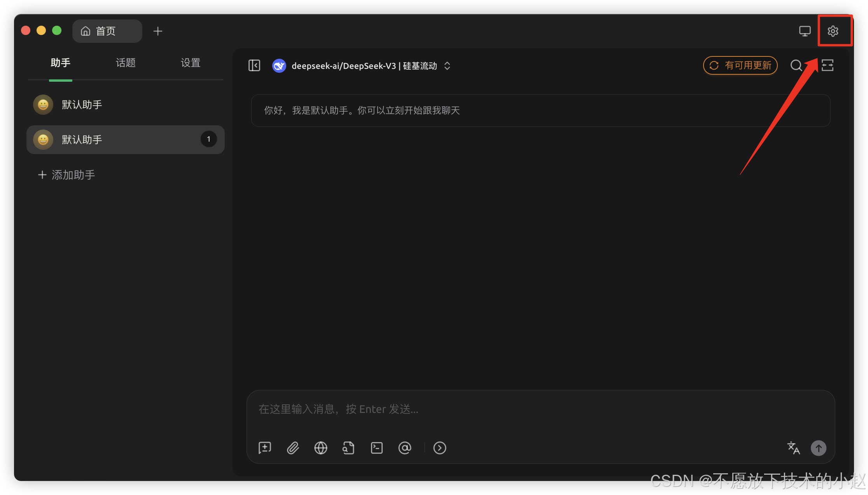Open the settings gear icon
This screenshot has width=868, height=495.
point(833,31)
